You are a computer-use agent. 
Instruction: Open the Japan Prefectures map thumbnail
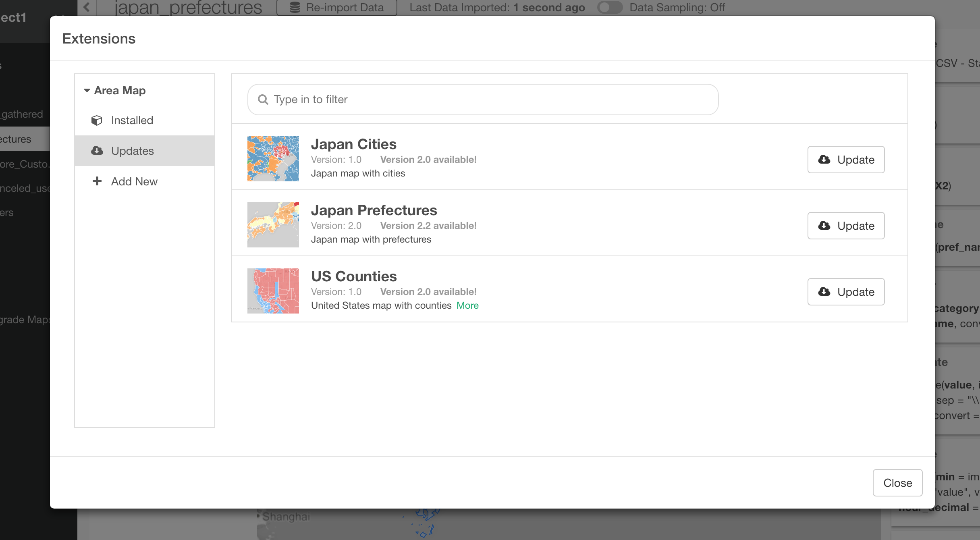click(x=273, y=225)
